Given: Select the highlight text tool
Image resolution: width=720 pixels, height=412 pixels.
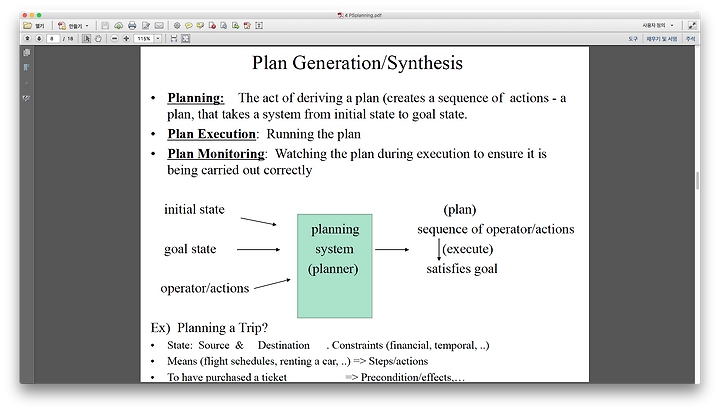Looking at the screenshot, I should 200,26.
